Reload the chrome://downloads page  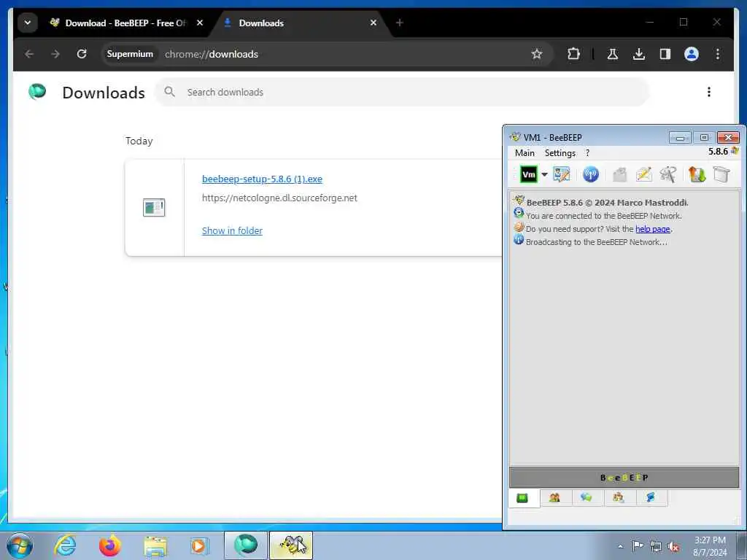click(x=82, y=54)
